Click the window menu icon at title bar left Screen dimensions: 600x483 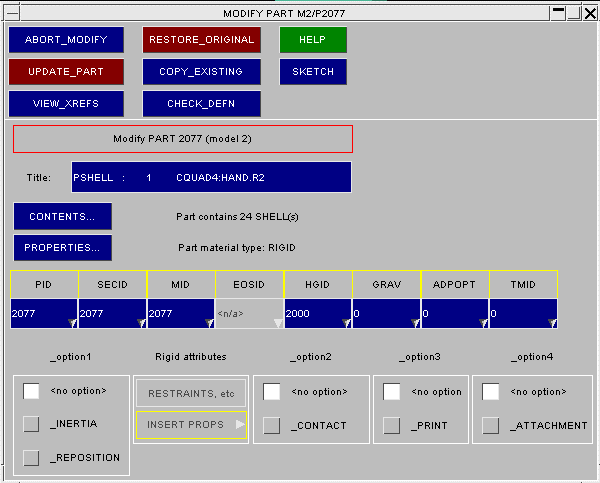coord(12,13)
